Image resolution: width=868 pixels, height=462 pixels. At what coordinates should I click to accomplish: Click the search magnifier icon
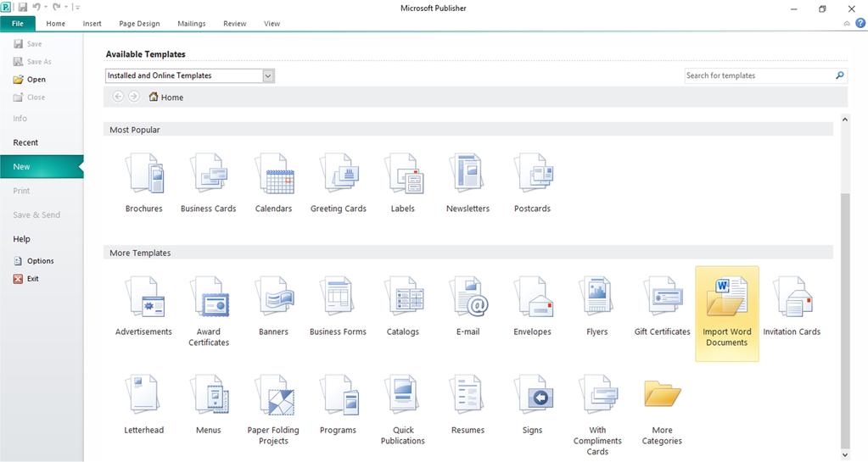(840, 75)
